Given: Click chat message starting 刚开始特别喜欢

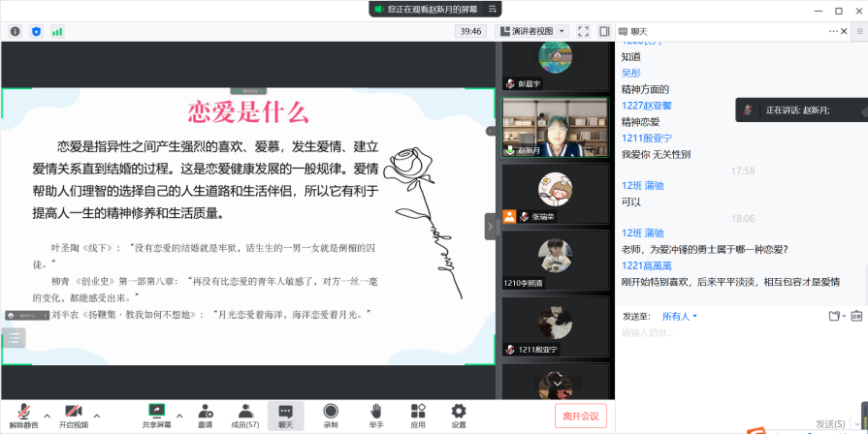Looking at the screenshot, I should pos(730,282).
